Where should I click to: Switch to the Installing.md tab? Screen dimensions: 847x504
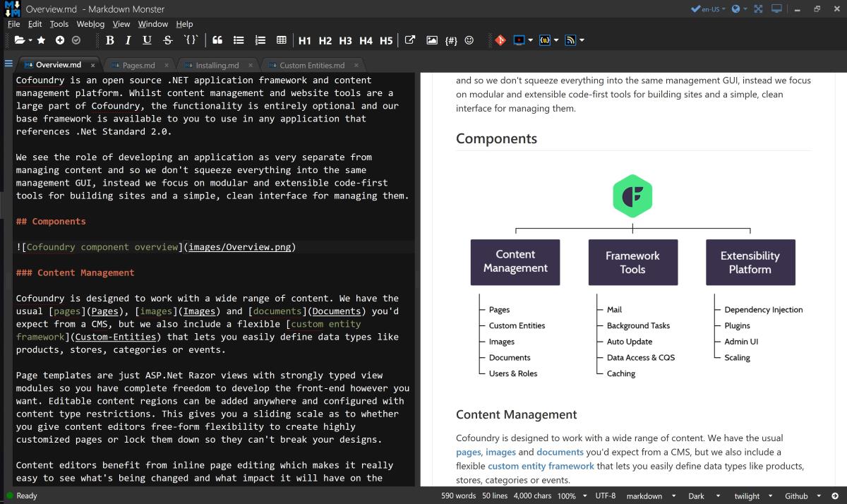[217, 65]
